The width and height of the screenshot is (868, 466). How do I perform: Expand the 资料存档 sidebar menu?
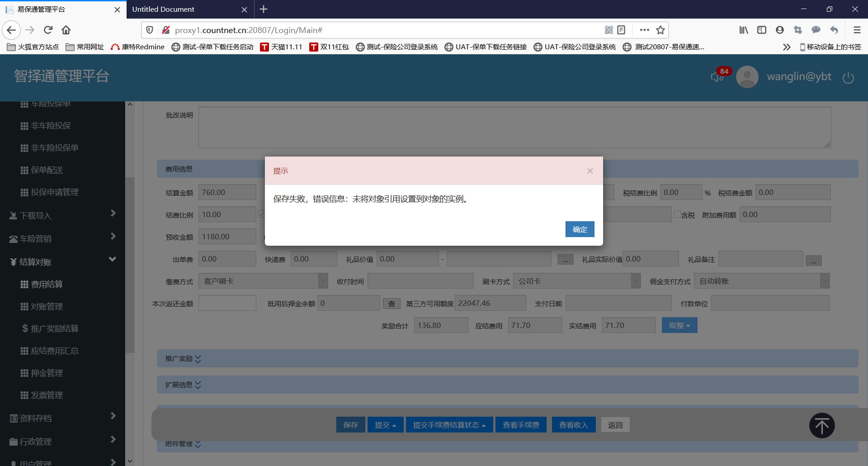[x=62, y=418]
